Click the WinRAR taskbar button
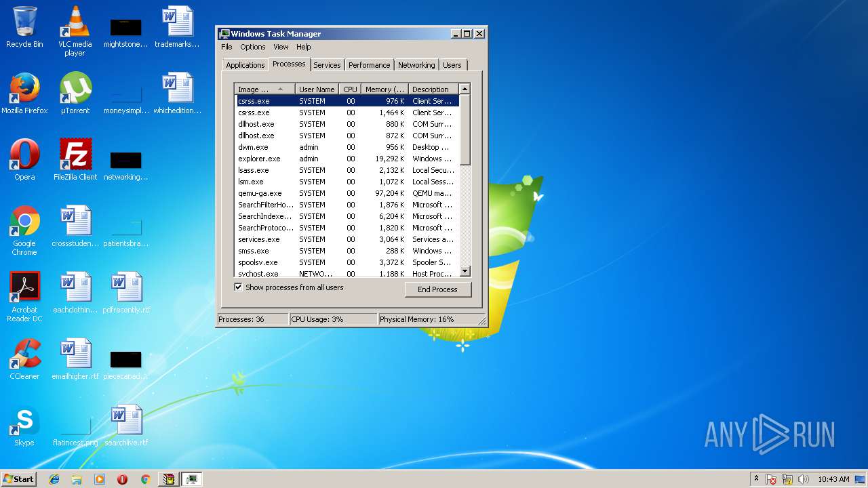Viewport: 868px width, 488px height. click(x=168, y=479)
